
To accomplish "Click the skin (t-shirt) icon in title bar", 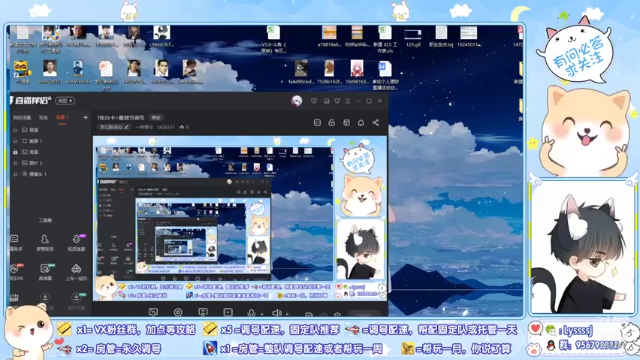I will pyautogui.click(x=337, y=101).
